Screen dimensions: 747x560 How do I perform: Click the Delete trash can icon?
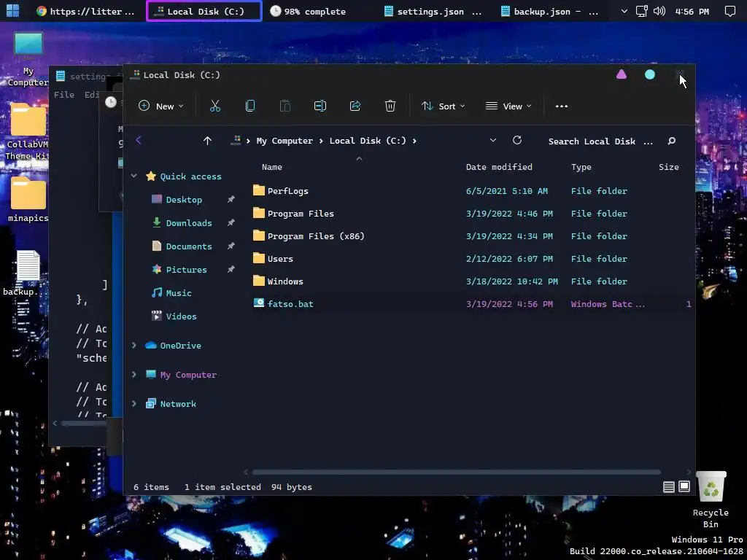[x=390, y=106]
